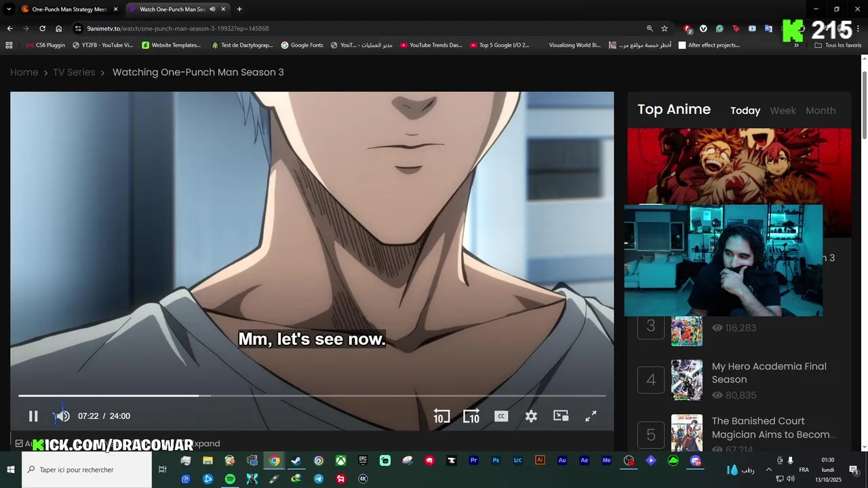This screenshot has width=868, height=488.
Task: Close the One-Punch Man Strategy Meeting tab
Action: tap(115, 9)
